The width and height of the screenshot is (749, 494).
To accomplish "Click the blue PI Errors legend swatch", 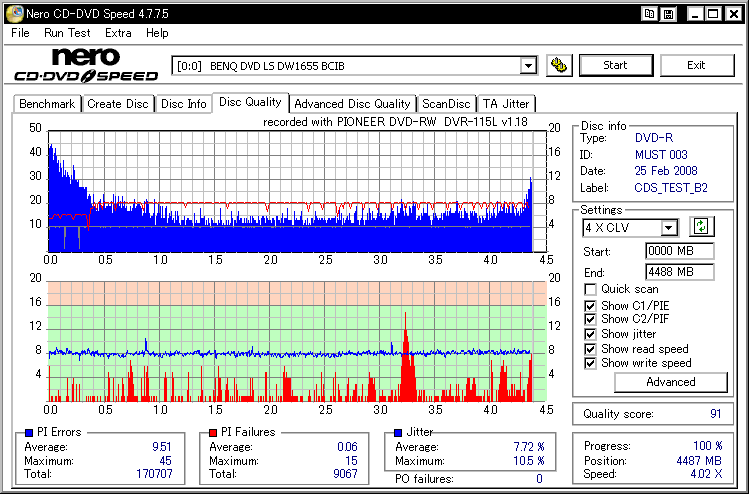I will (29, 432).
